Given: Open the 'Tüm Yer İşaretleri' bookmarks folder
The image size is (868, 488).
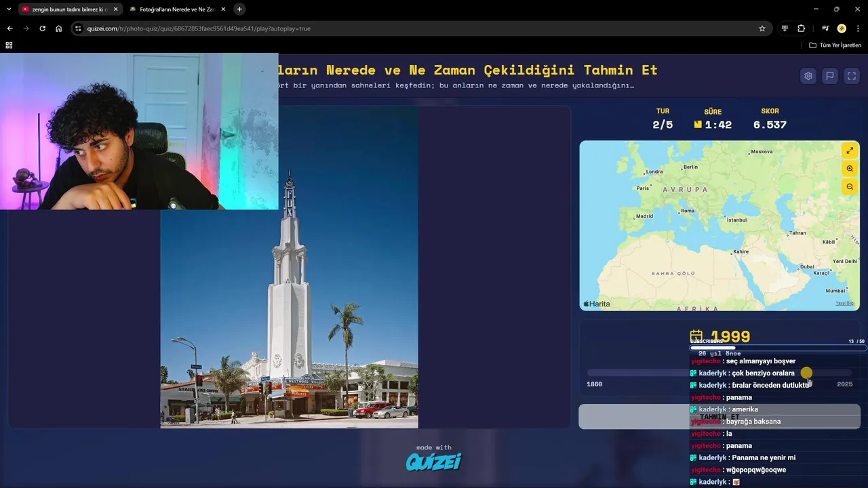Looking at the screenshot, I should (x=835, y=45).
